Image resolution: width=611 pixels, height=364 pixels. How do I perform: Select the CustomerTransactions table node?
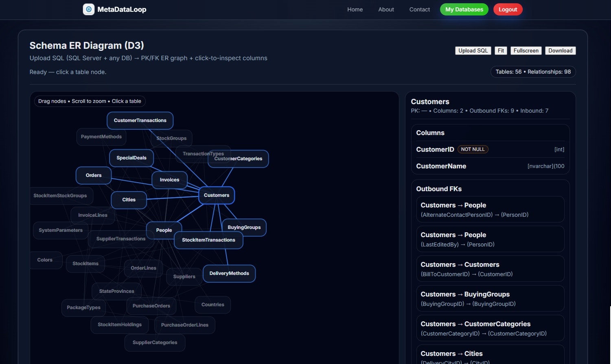(140, 120)
